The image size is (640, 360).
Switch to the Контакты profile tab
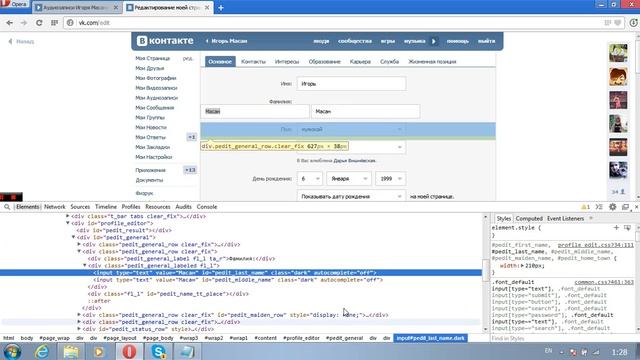253,62
